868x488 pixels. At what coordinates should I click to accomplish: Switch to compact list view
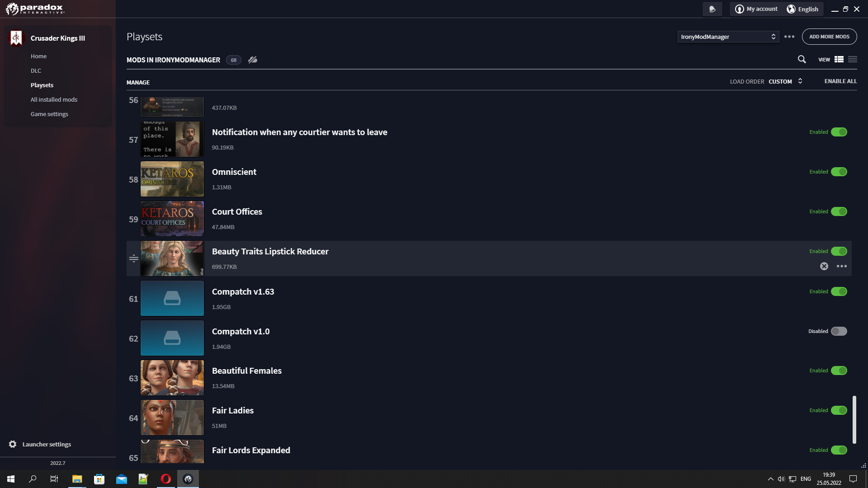click(x=853, y=59)
